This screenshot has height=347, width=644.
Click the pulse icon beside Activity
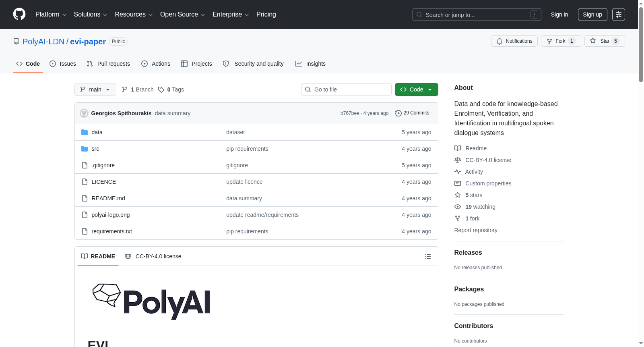tap(458, 172)
